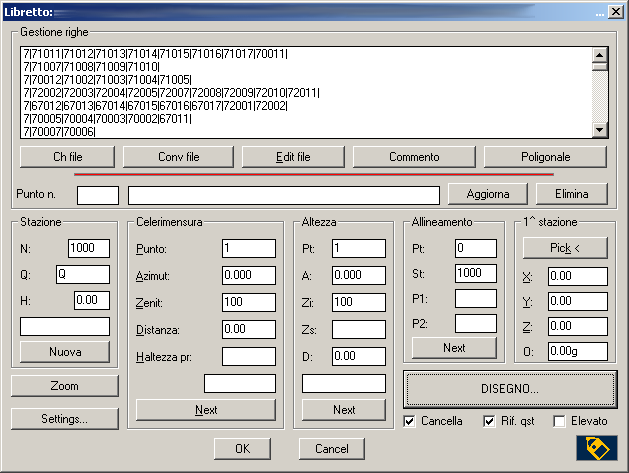This screenshot has height=473, width=629.
Task: Click the Elimina button
Action: 572,194
